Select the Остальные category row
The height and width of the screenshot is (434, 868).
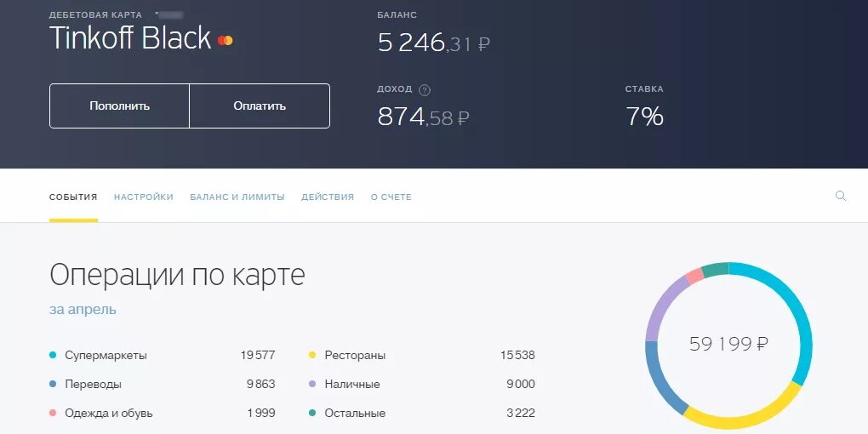coord(422,413)
